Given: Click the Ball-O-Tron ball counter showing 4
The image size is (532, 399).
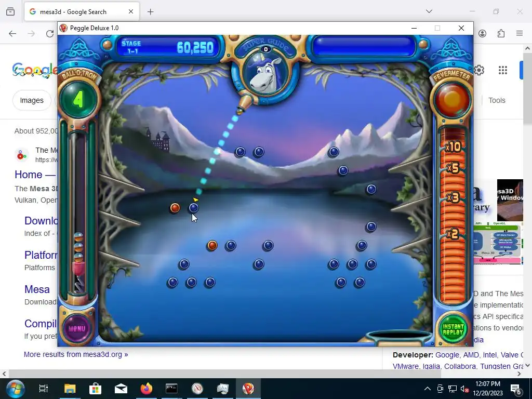Looking at the screenshot, I should point(78,99).
